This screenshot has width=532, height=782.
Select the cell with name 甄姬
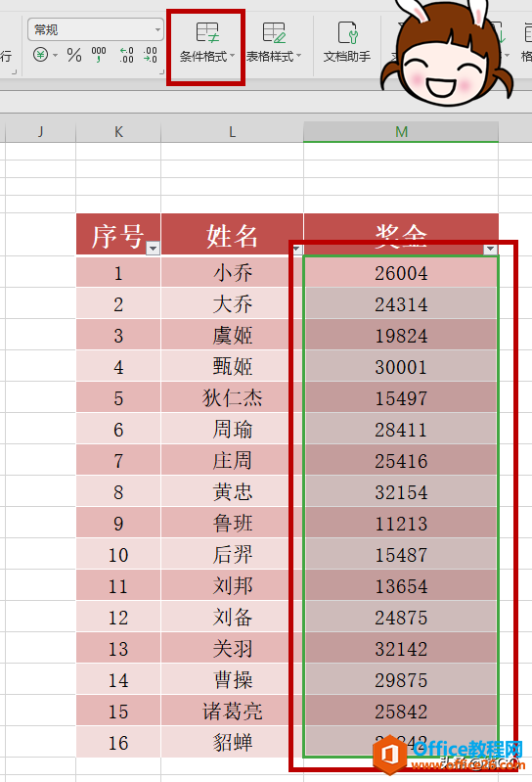click(x=232, y=367)
